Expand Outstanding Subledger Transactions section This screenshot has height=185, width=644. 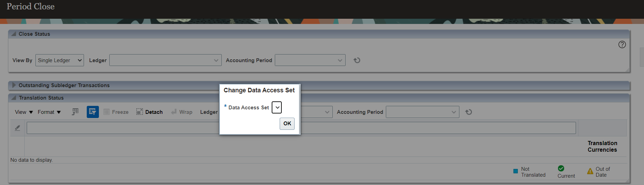tap(14, 85)
